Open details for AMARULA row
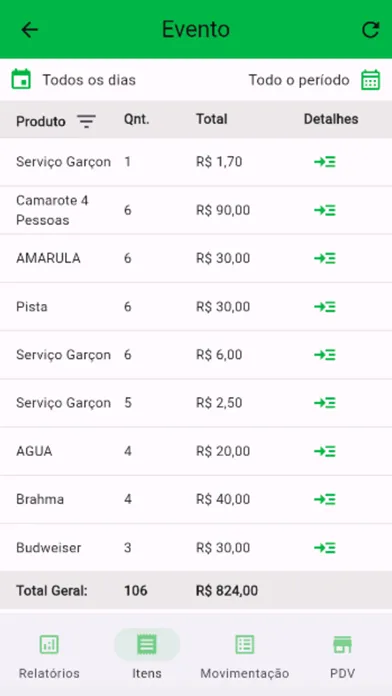 [325, 258]
